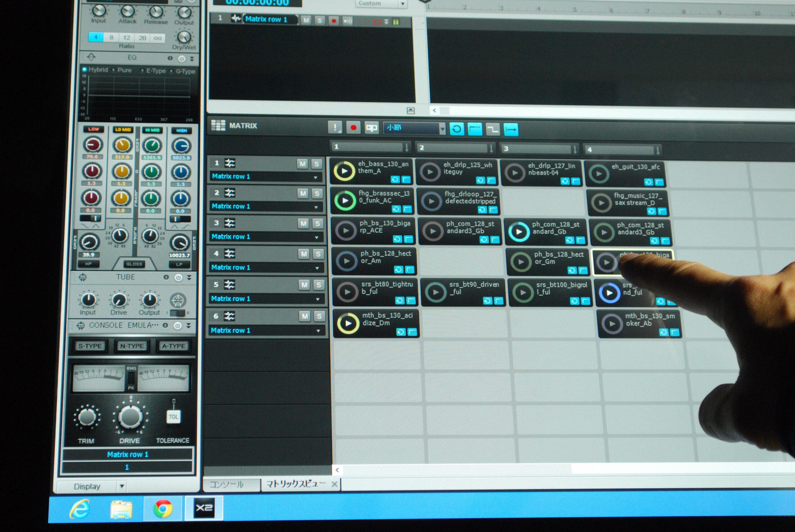The height and width of the screenshot is (532, 795).
Task: Play the ph_com_128_standard_Gb clip
Action: [x=519, y=232]
